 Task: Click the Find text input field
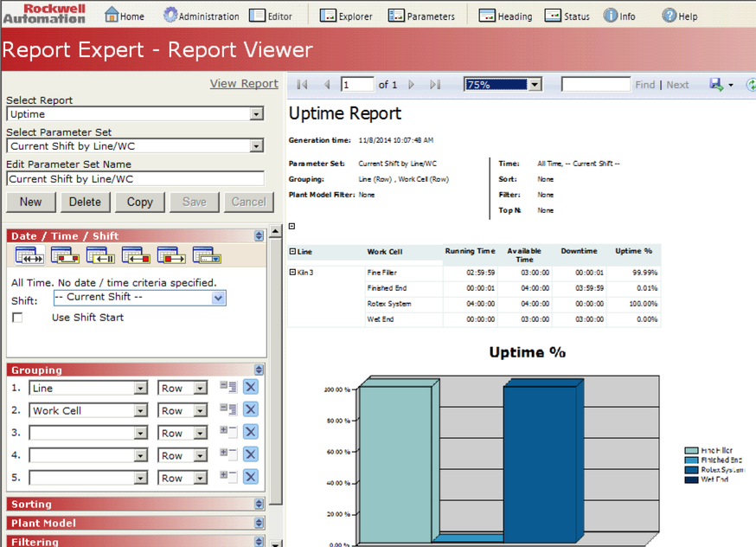(596, 85)
